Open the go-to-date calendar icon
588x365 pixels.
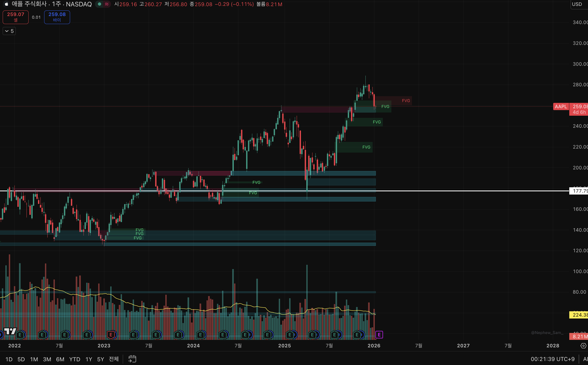click(132, 359)
